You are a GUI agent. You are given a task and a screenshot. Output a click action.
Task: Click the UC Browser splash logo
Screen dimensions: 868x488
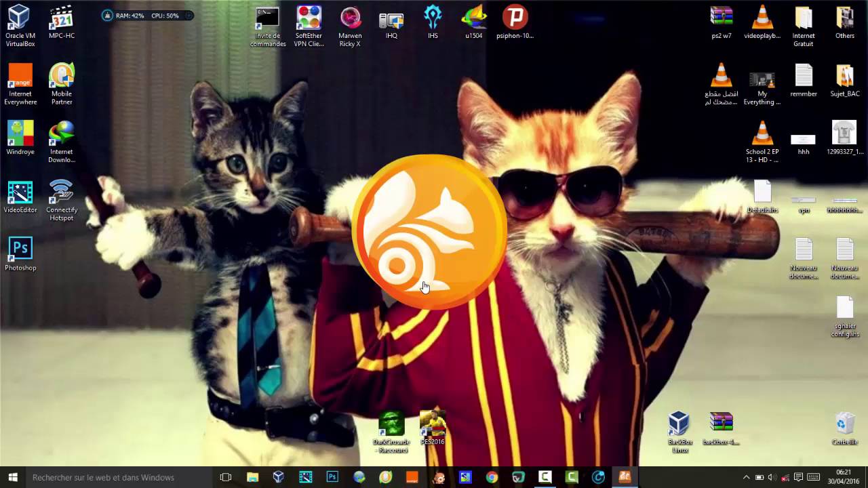429,231
